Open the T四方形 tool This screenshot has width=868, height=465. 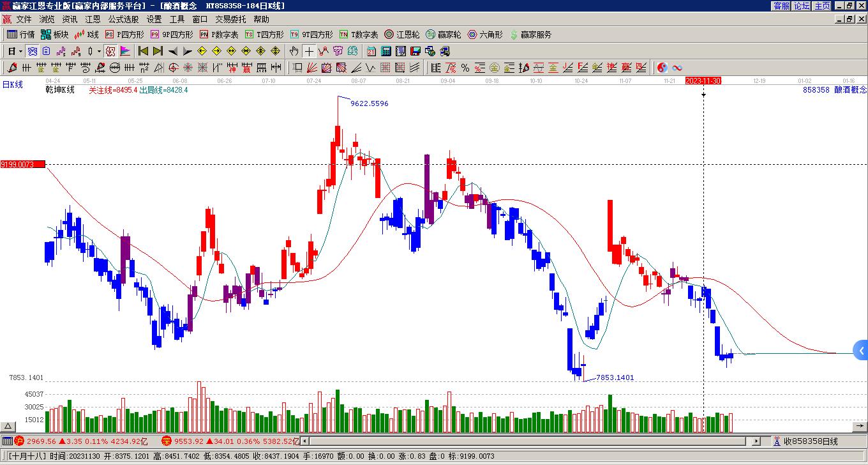pyautogui.click(x=264, y=34)
